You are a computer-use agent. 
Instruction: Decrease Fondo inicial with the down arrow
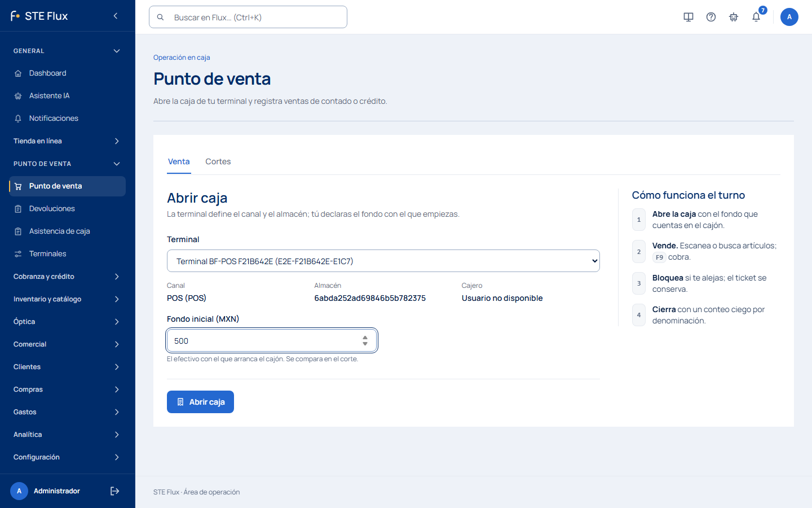click(x=365, y=344)
